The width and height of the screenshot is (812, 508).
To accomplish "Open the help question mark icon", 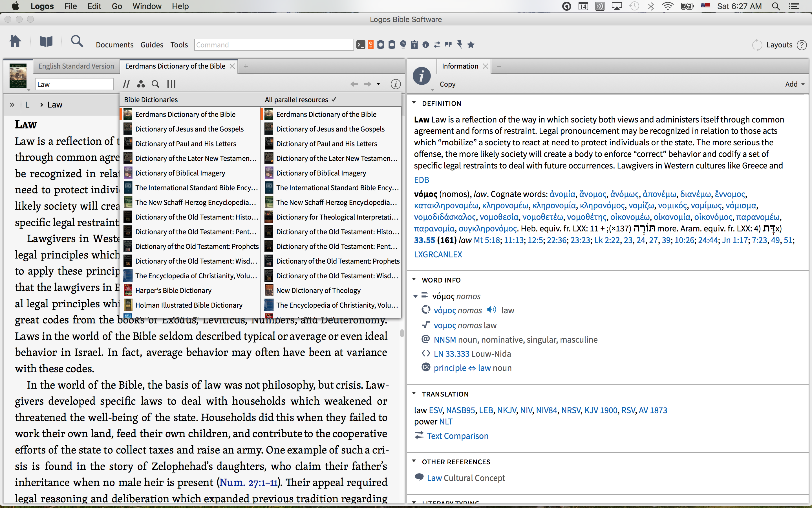I will pyautogui.click(x=802, y=45).
